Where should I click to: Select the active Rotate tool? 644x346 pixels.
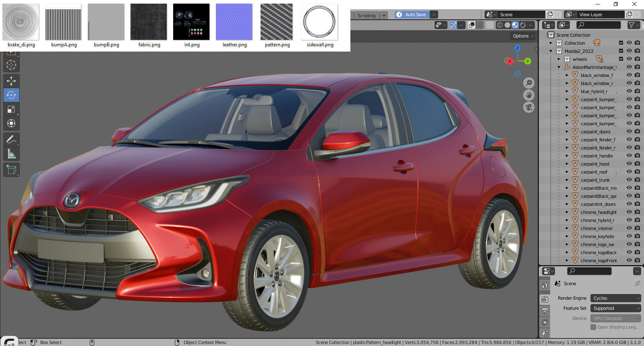click(11, 95)
